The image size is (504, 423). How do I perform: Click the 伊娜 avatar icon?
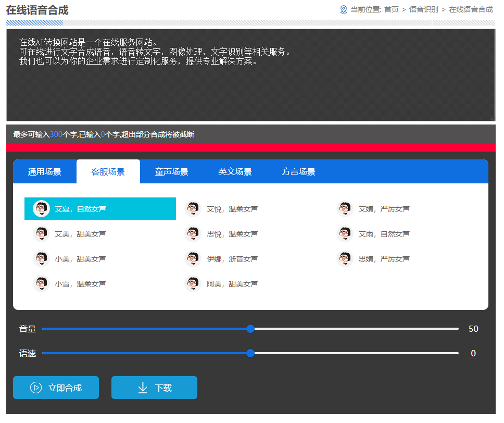(193, 258)
